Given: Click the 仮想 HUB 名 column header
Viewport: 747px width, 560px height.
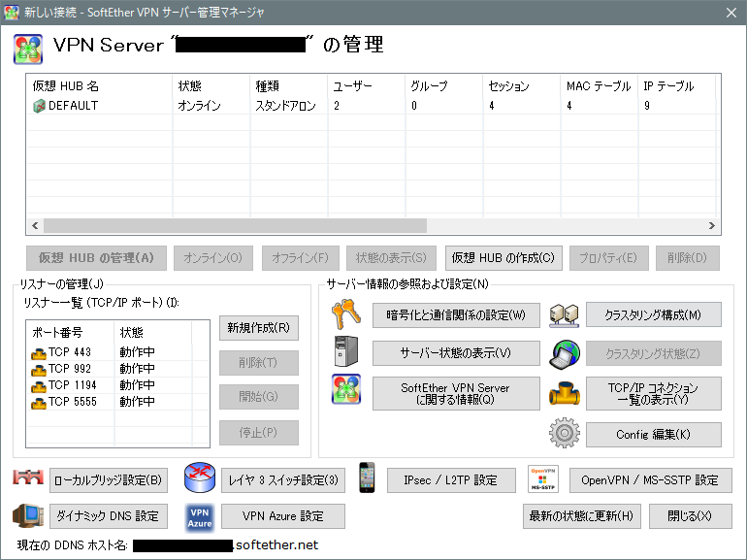Looking at the screenshot, I should coord(100,86).
